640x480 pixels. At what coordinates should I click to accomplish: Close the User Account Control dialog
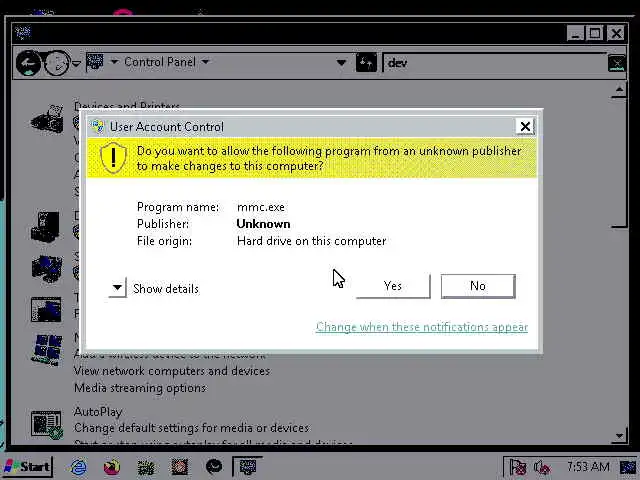click(525, 127)
